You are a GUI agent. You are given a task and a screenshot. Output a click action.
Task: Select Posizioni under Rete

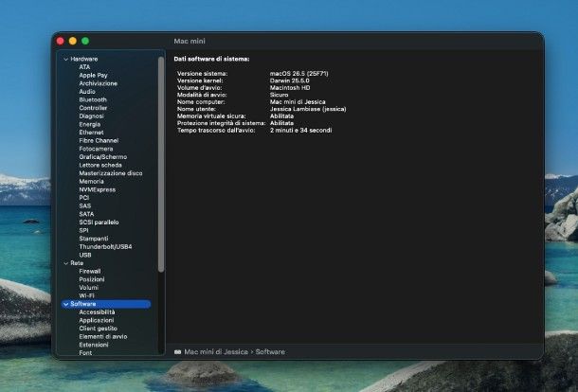[92, 279]
